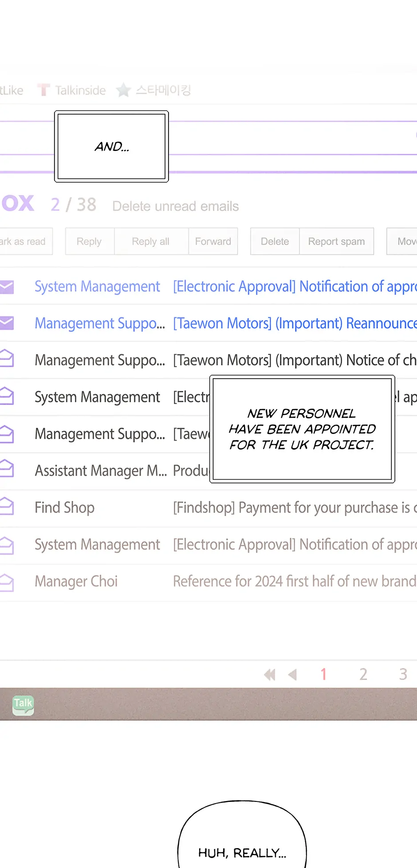Screen dimensions: 417x868
Task: Open the Talkinside bookmark
Action: point(80,91)
